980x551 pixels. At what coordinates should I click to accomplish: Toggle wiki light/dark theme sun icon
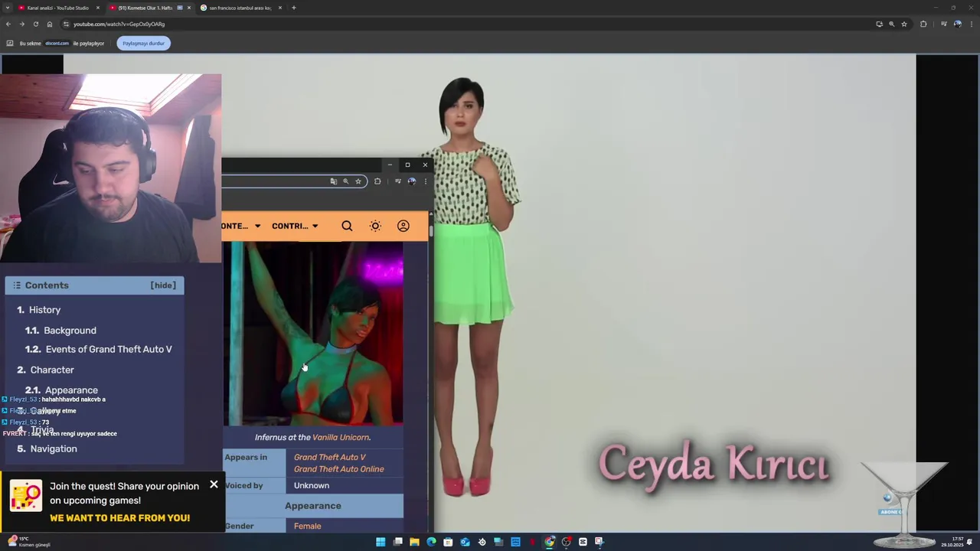375,226
